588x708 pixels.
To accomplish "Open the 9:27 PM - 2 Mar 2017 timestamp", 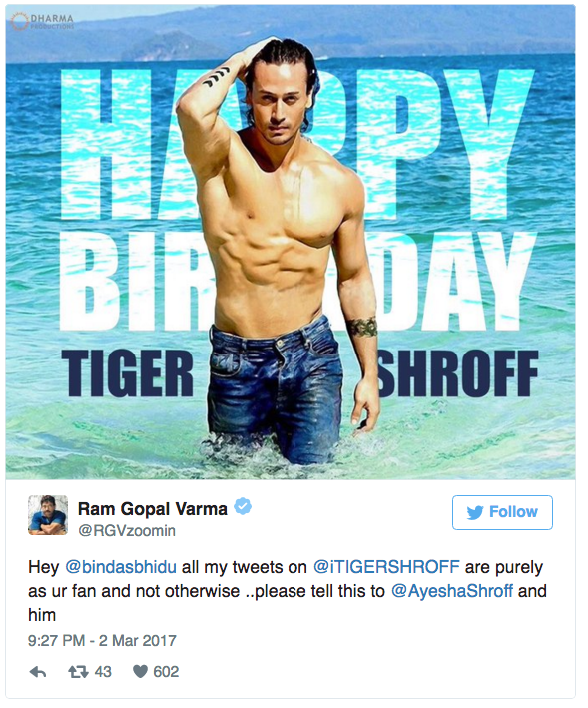I will 102,641.
